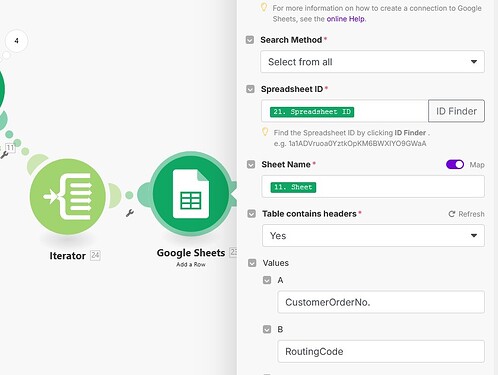This screenshot has height=375, width=498.
Task: Collapse the Values section checkbox expander
Action: [252, 263]
